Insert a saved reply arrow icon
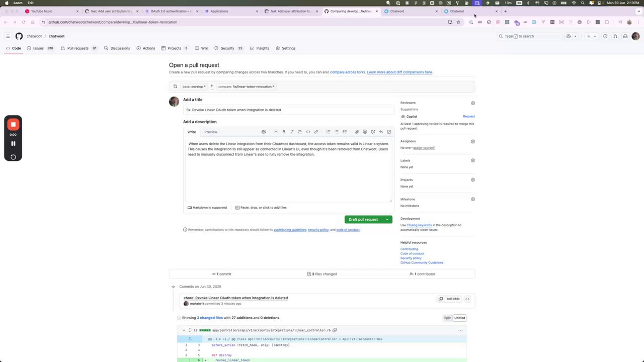644x362 pixels. tap(381, 132)
